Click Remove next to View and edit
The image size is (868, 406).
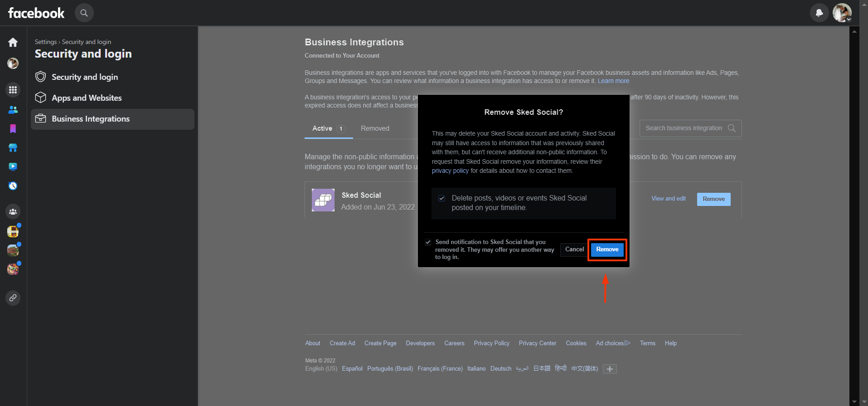click(713, 199)
